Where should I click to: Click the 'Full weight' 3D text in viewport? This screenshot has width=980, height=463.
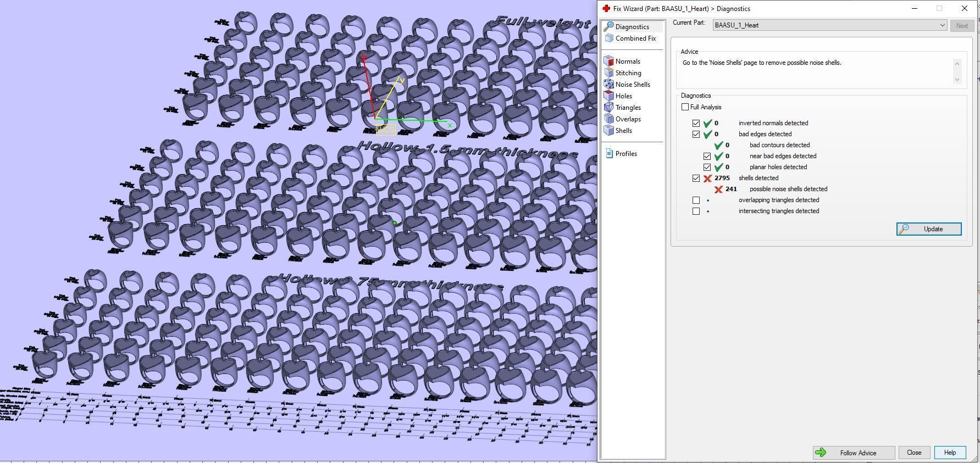tap(543, 23)
